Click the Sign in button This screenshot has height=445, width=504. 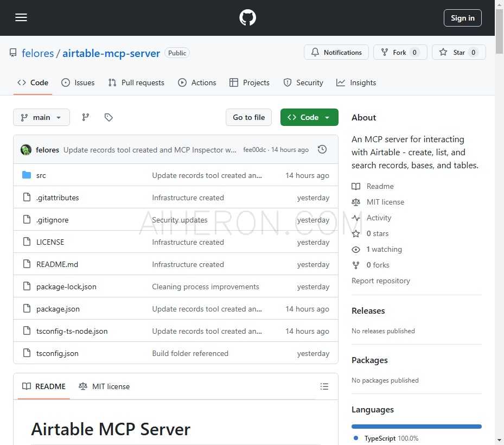[x=463, y=18]
